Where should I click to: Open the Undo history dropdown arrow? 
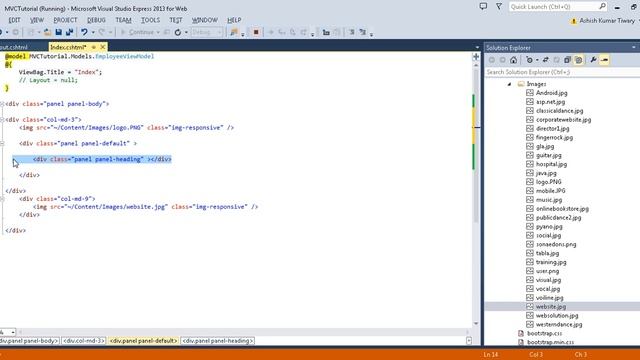click(93, 32)
